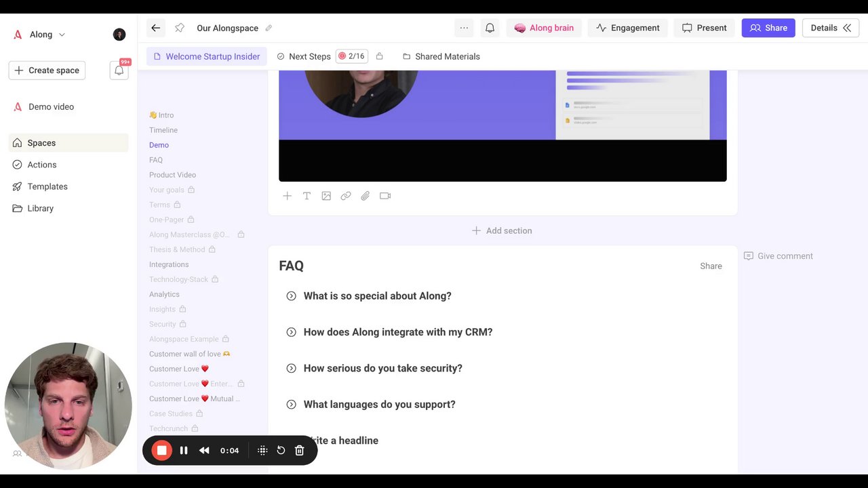Screen dimensions: 868x488
Task: Go back with the left arrow button
Action: (156, 28)
